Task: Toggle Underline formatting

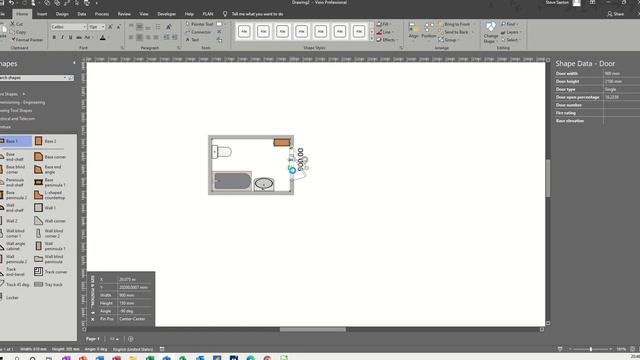Action: [70, 38]
